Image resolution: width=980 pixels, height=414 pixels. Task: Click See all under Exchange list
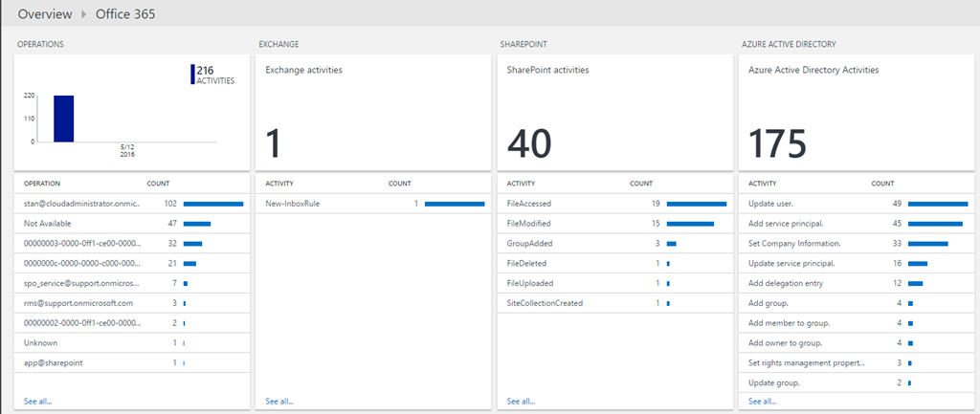point(279,401)
